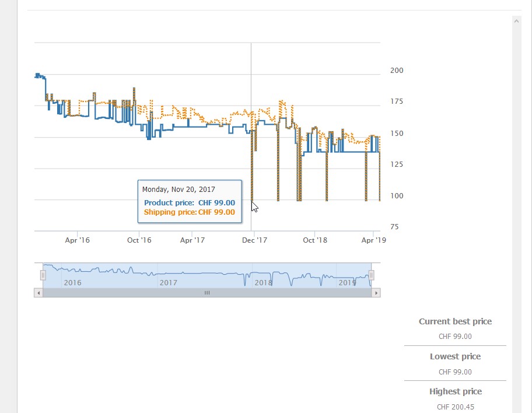Click the horizontal scrollbar grip in navigator

tap(206, 293)
